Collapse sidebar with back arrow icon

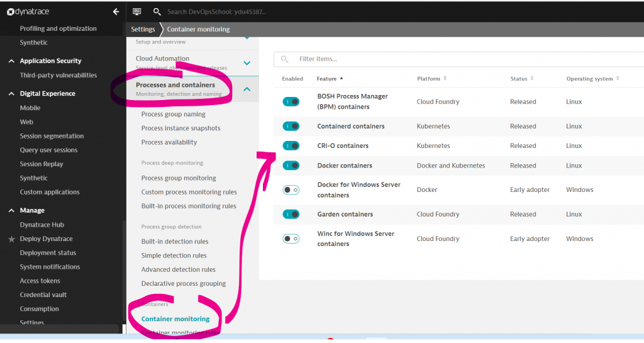click(116, 11)
